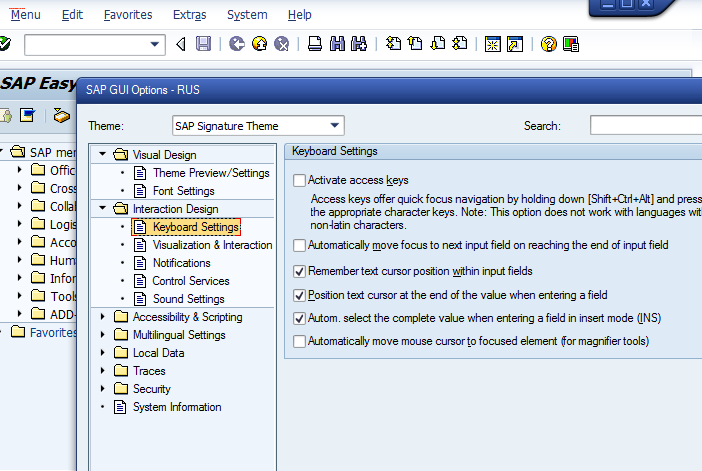Click the Create New Session icon
702x471 pixels.
pyautogui.click(x=493, y=44)
